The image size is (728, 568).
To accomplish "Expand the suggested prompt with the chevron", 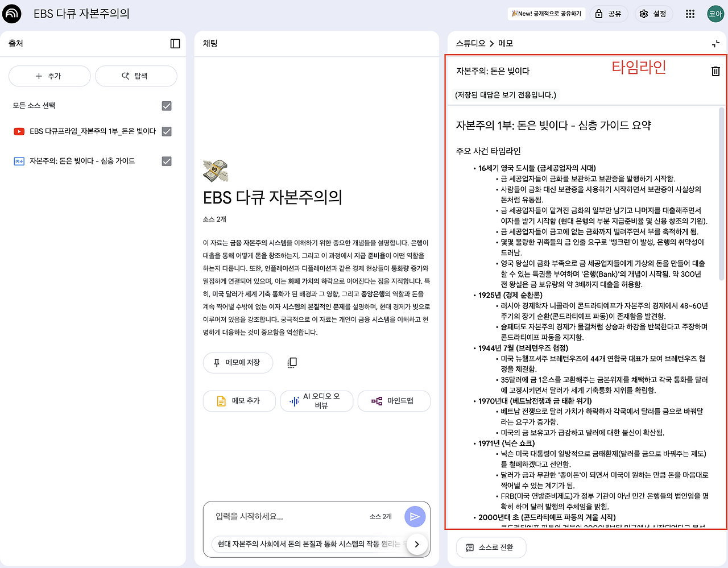I will [x=417, y=544].
